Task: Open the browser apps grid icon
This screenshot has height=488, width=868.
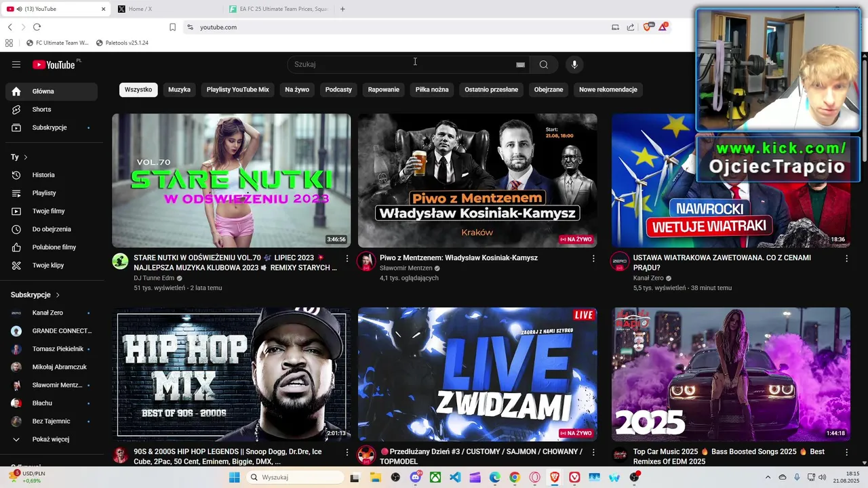Action: pos(9,43)
